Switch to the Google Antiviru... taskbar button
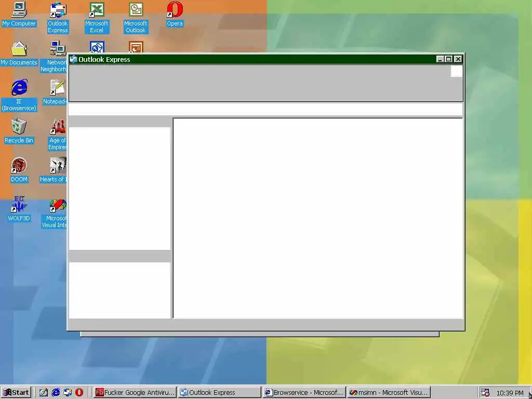The height and width of the screenshot is (399, 532). 135,393
